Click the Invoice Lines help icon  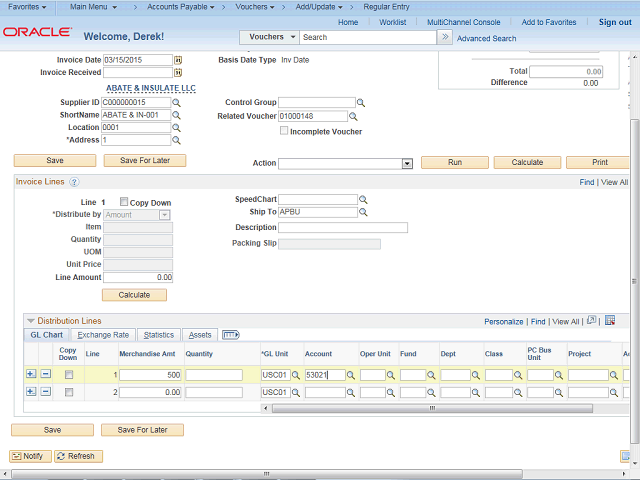(x=74, y=182)
